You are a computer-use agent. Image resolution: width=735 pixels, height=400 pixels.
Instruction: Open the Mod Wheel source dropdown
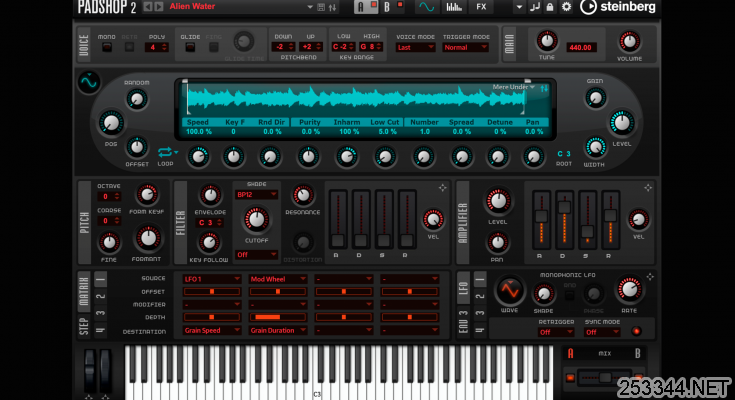tap(278, 279)
